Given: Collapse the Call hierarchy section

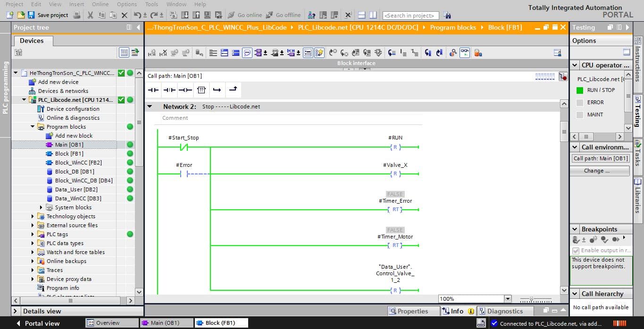Looking at the screenshot, I should click(575, 294).
